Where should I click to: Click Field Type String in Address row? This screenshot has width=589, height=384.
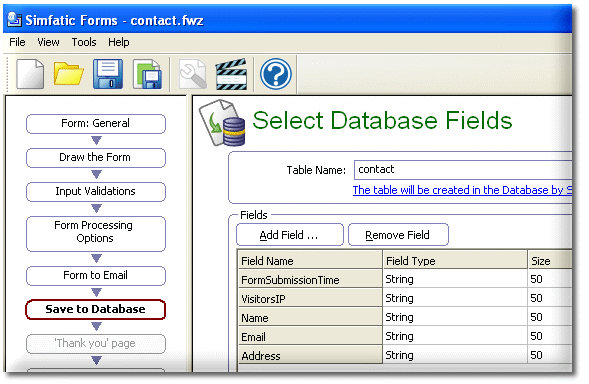click(455, 355)
